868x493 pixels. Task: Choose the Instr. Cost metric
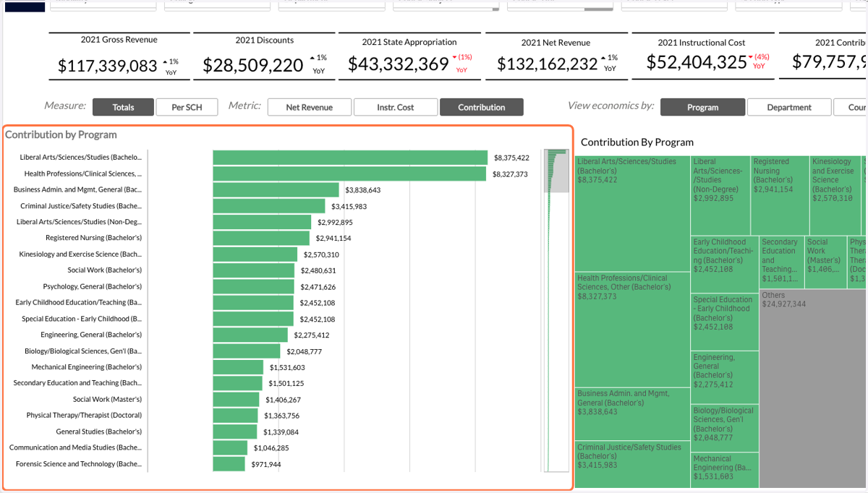(396, 107)
